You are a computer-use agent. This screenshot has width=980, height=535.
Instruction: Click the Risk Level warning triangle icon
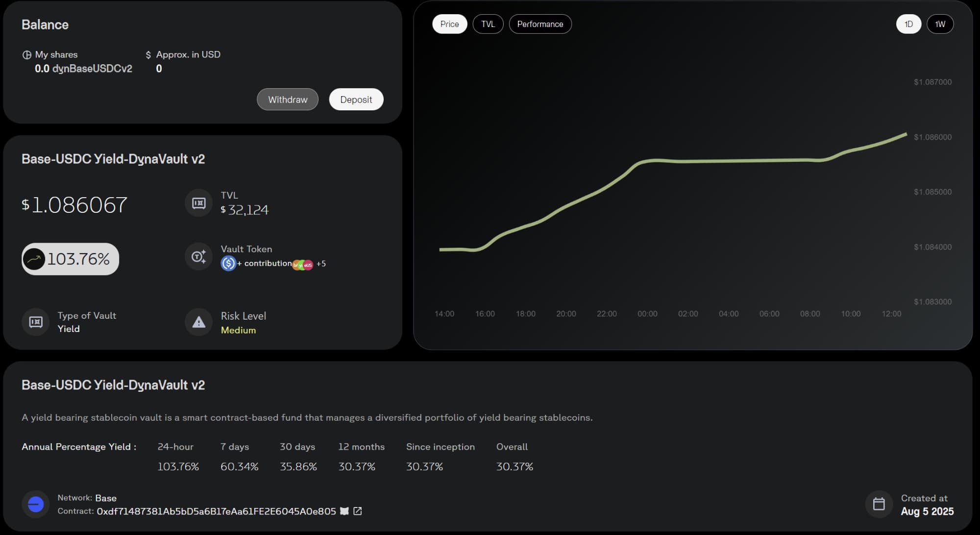tap(198, 322)
